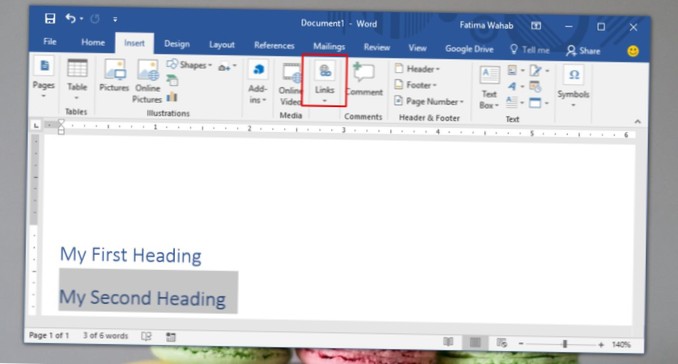Viewport: 678px width, 364px height.
Task: Go to the Design tab
Action: [177, 44]
